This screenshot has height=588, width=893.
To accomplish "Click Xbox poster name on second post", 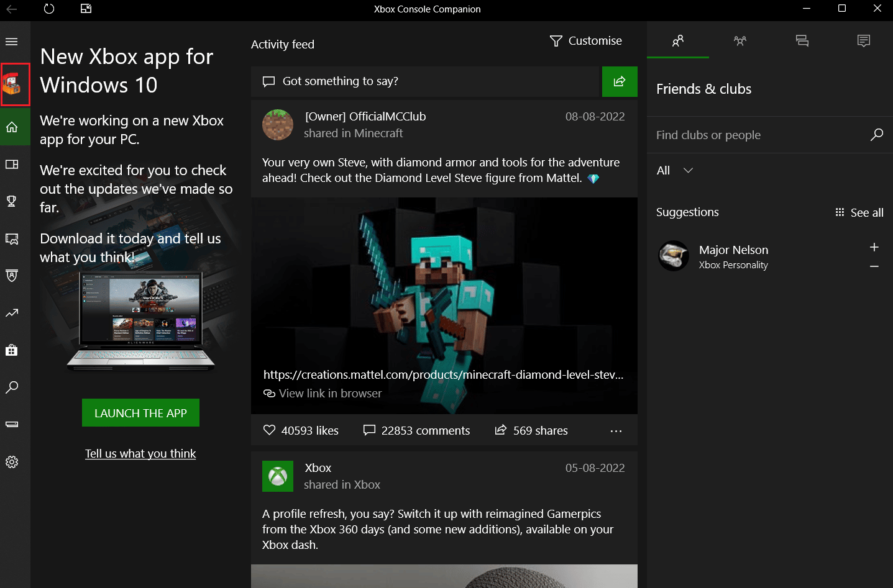I will tap(318, 468).
